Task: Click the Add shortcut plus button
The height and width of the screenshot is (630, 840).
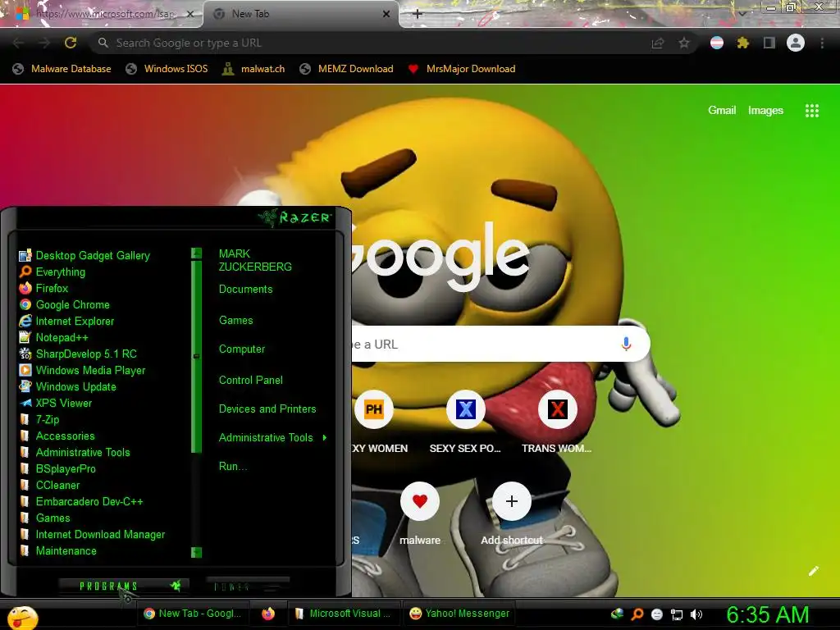Action: [x=512, y=501]
